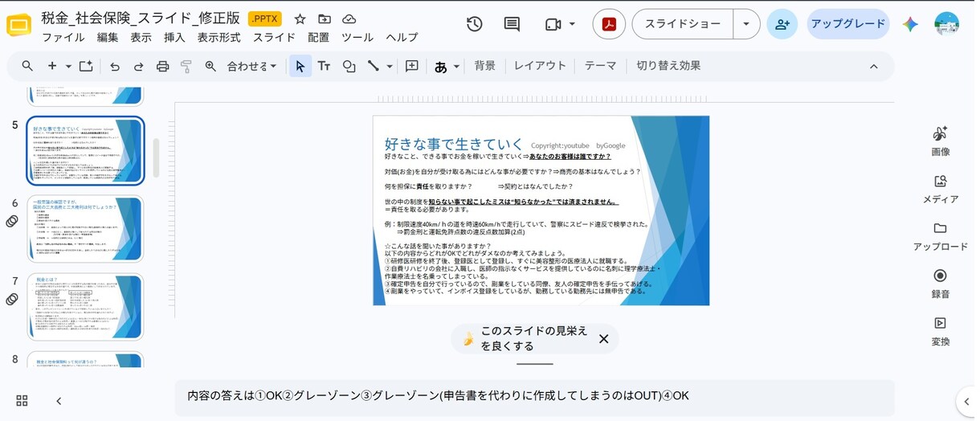Select the line tool

coord(374,66)
